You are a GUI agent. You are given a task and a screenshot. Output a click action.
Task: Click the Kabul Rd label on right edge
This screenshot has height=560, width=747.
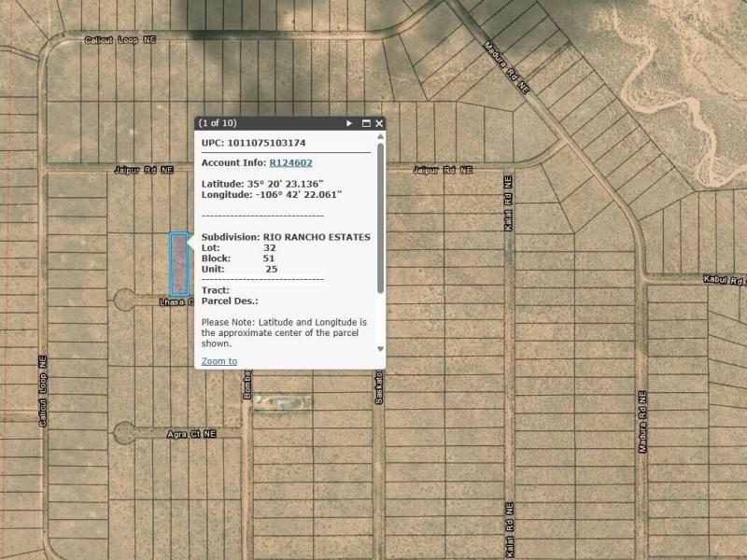[x=724, y=279]
